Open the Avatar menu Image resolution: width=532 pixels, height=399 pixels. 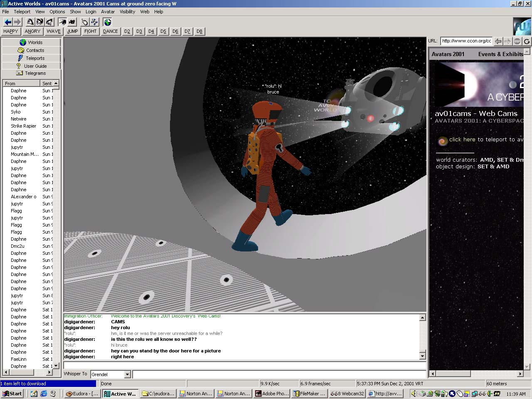(108, 12)
